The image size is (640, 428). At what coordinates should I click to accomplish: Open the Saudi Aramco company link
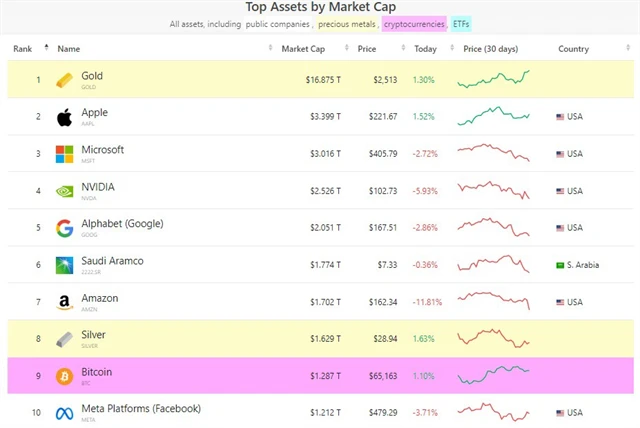(112, 261)
